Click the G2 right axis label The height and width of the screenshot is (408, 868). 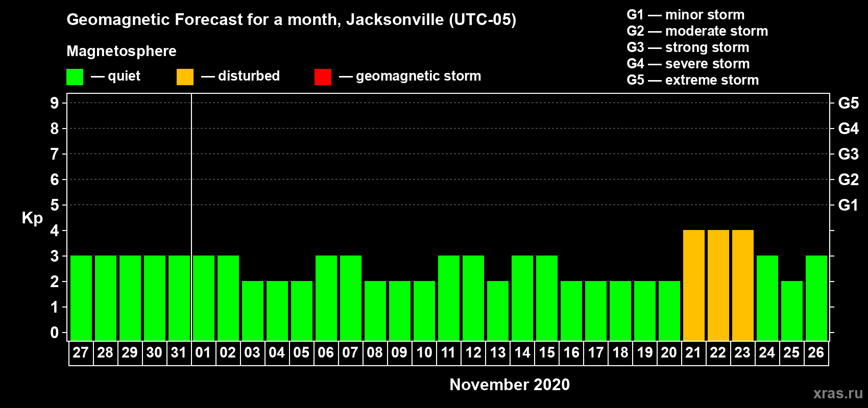(848, 180)
